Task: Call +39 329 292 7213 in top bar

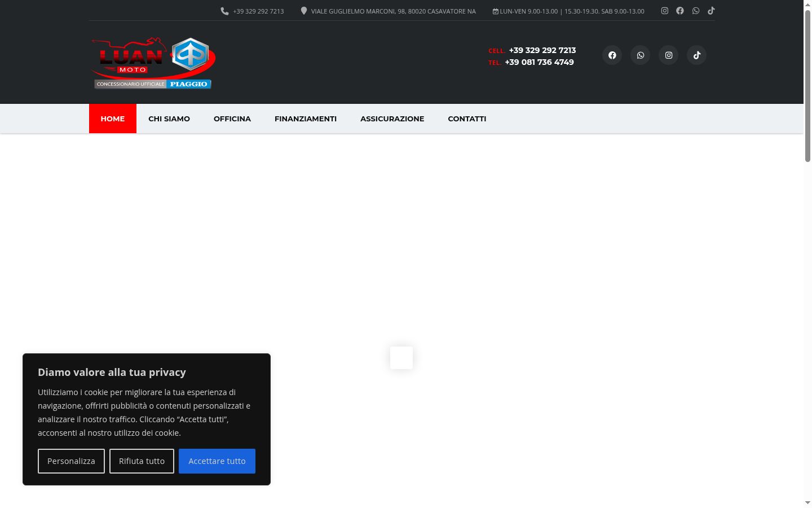Action: tap(258, 11)
